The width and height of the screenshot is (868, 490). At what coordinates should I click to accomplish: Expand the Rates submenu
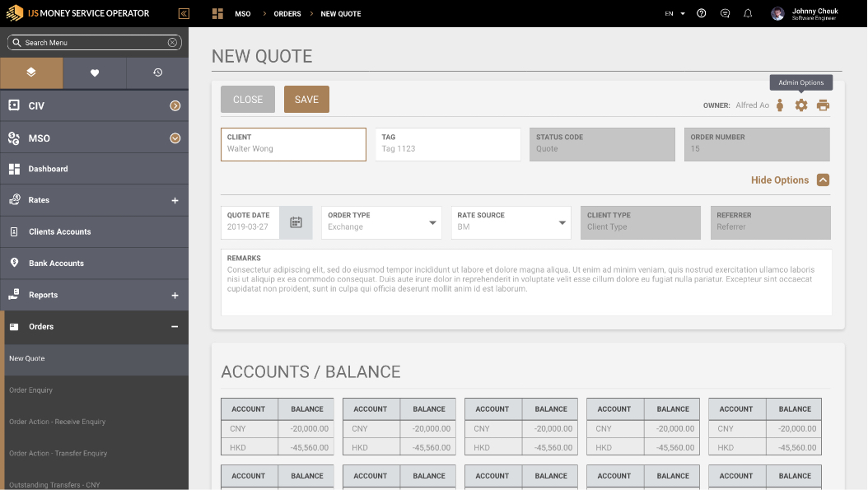[175, 200]
